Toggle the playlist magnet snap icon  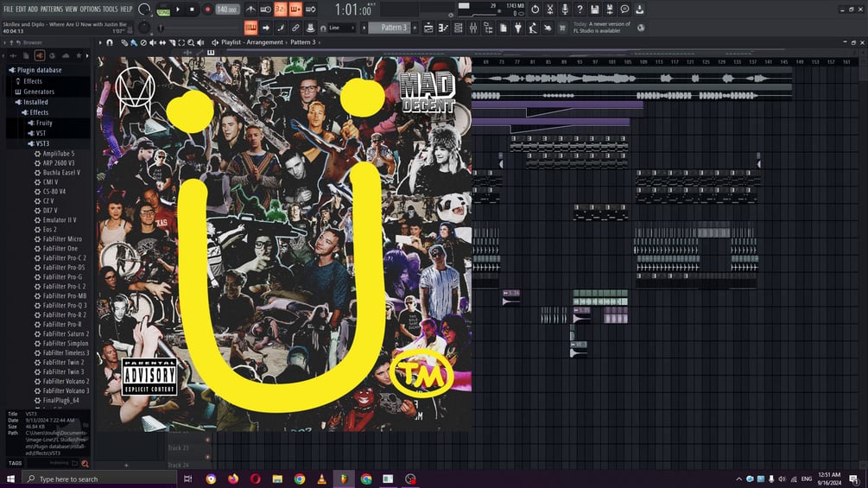110,42
